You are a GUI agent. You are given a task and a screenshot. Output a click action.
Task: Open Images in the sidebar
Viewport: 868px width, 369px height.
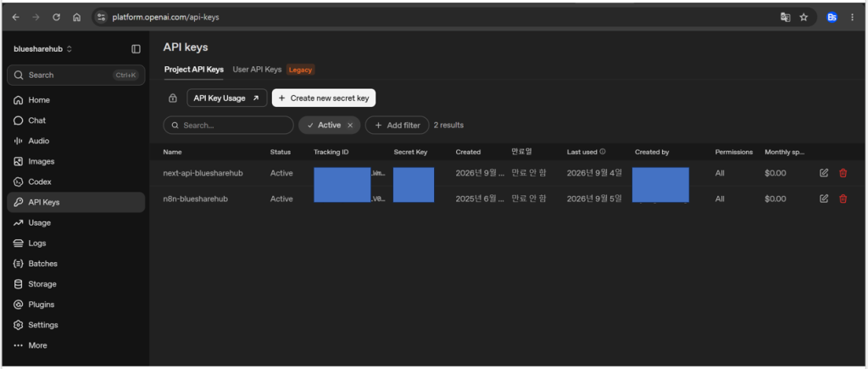pos(75,161)
